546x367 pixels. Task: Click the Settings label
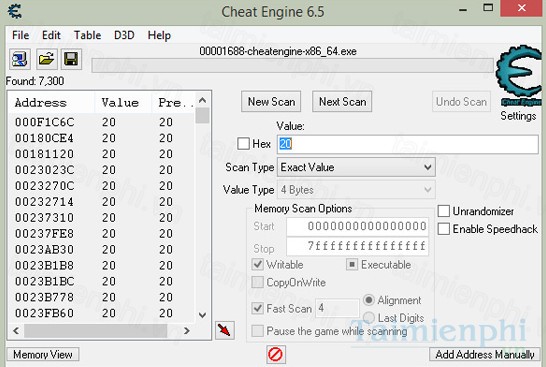518,116
